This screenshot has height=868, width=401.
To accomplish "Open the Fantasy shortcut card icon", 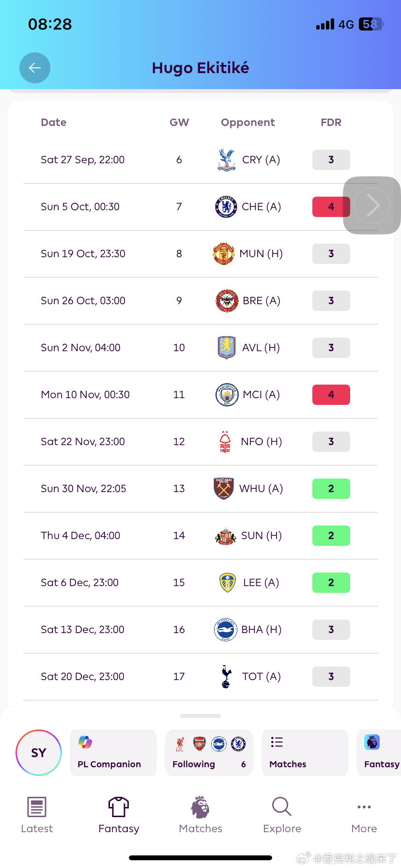I will (x=372, y=742).
